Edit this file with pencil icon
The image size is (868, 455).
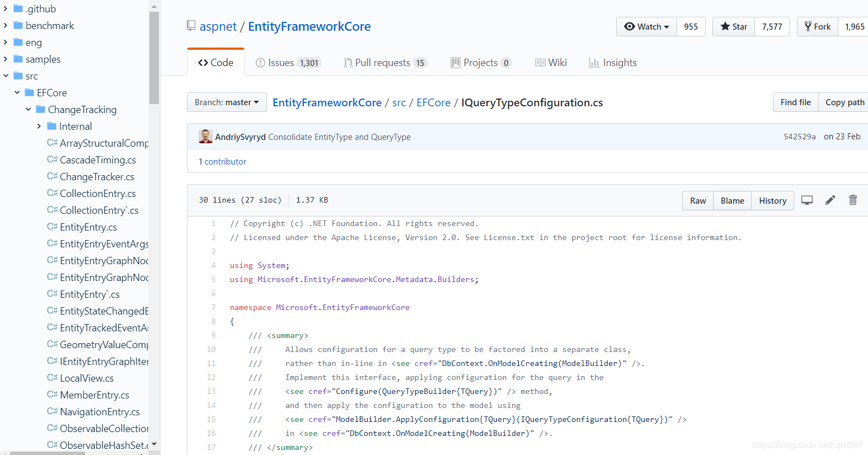click(x=831, y=200)
